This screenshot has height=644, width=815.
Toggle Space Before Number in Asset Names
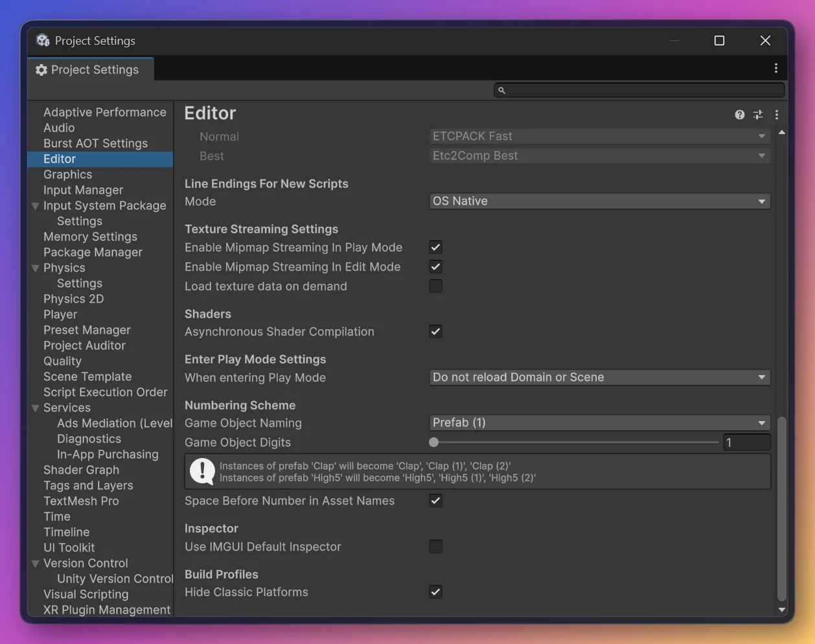click(436, 500)
